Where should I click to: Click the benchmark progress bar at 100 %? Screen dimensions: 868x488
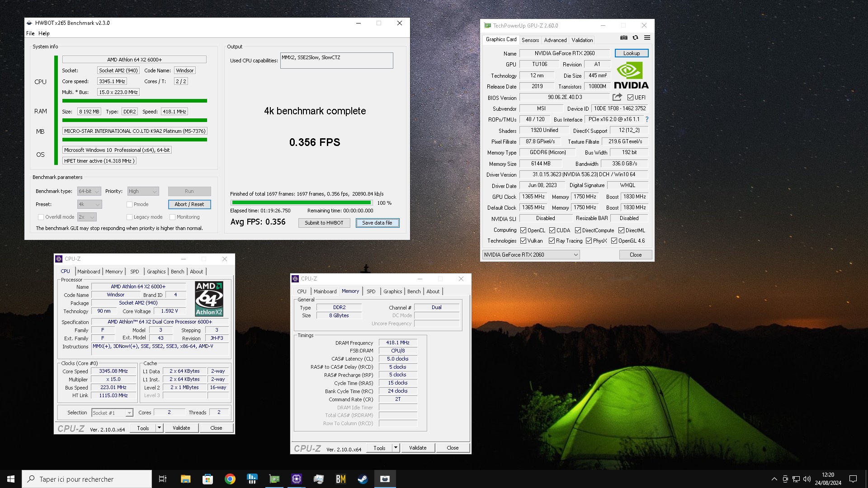coord(302,203)
